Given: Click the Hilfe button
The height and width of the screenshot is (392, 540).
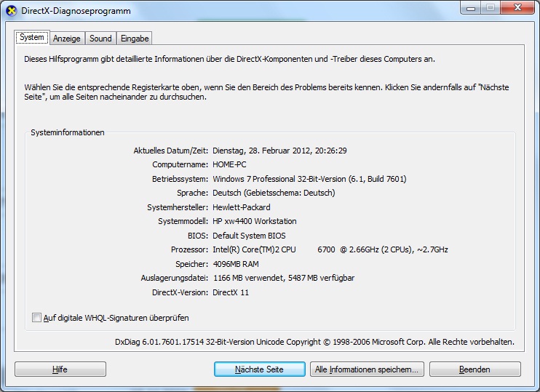Looking at the screenshot, I should pyautogui.click(x=60, y=369).
